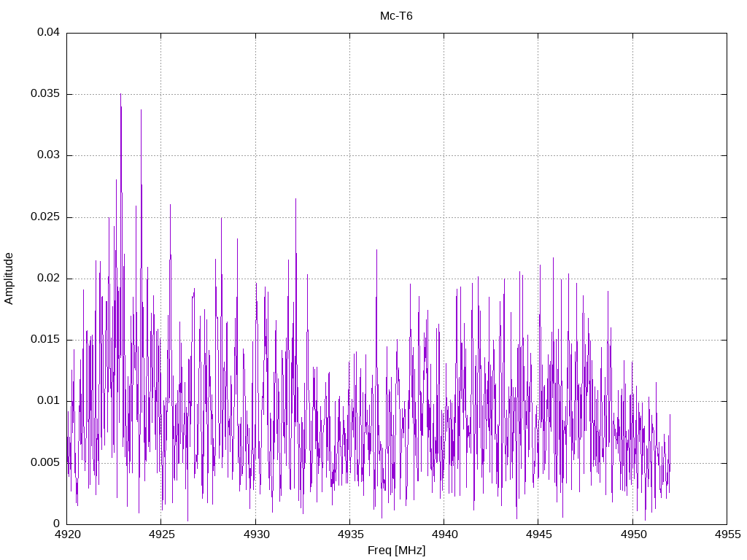Viewport: 747px width, 560px height.
Task: Click the 4940 x-axis tick label
Action: coord(444,534)
